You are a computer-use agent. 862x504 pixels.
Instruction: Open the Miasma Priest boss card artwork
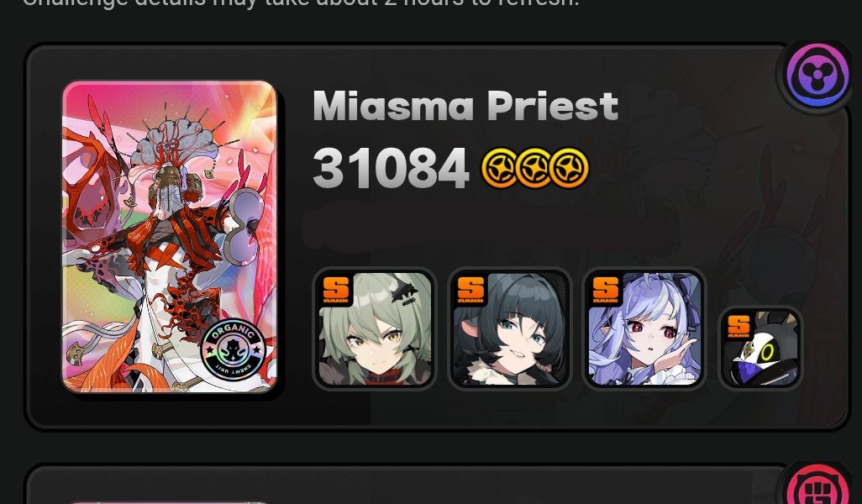(170, 237)
